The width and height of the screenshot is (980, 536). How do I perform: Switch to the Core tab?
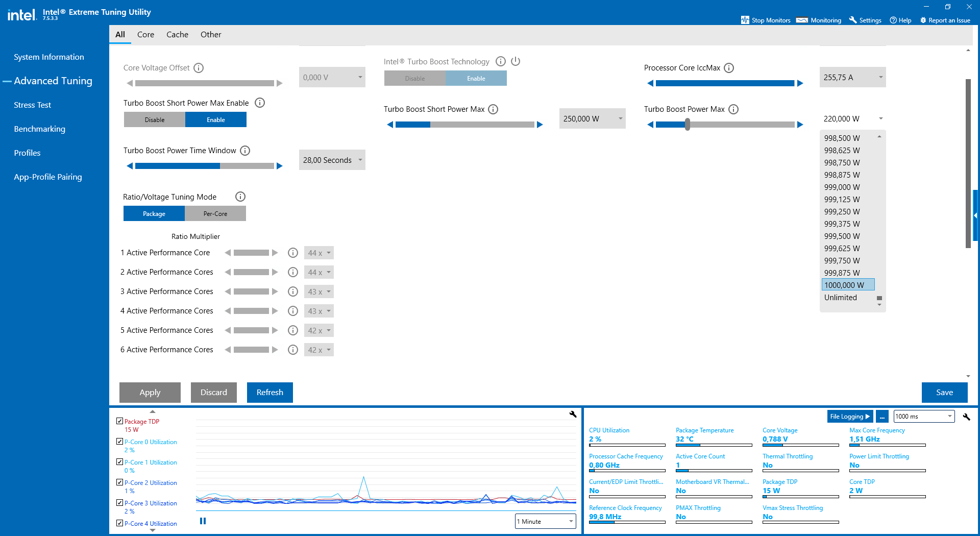[145, 35]
